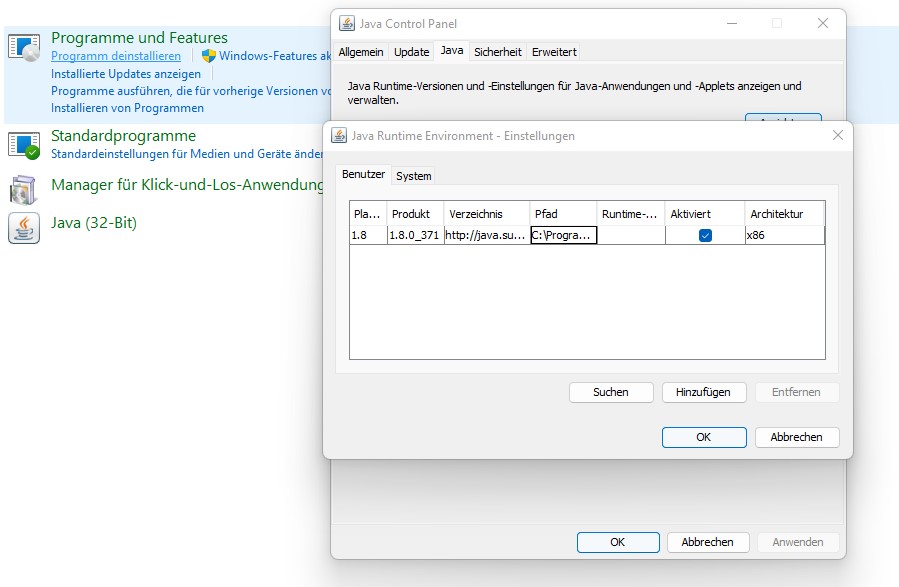The image size is (899, 587).
Task: Click the Windows-Features shield icon
Action: (x=208, y=57)
